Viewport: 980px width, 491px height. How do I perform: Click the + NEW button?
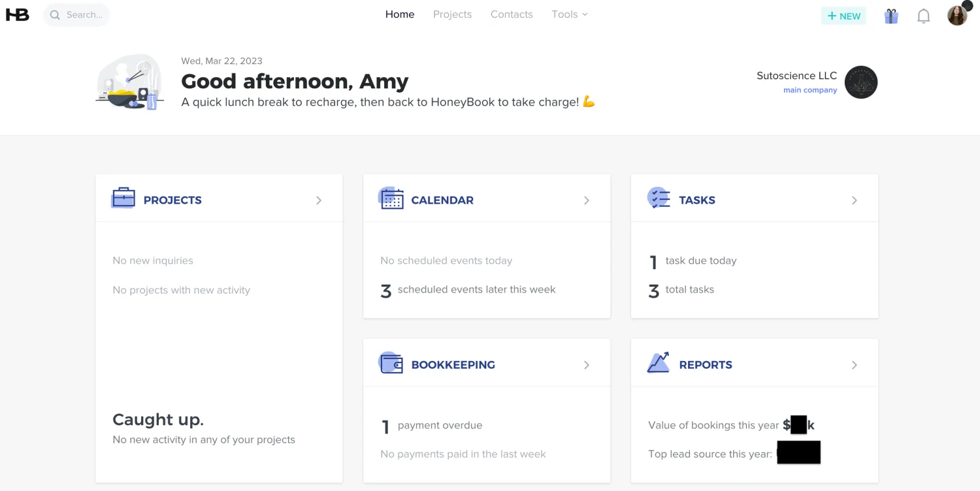click(x=843, y=16)
